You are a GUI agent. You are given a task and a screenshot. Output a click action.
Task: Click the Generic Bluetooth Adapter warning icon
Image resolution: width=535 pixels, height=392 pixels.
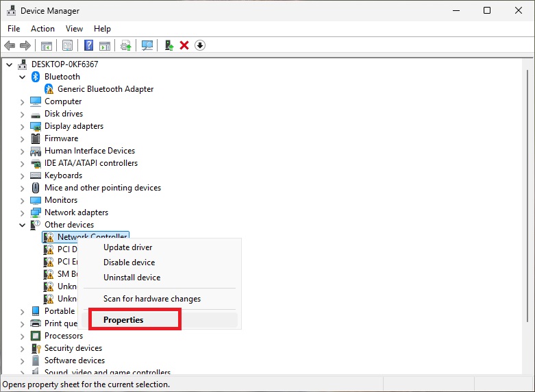49,89
